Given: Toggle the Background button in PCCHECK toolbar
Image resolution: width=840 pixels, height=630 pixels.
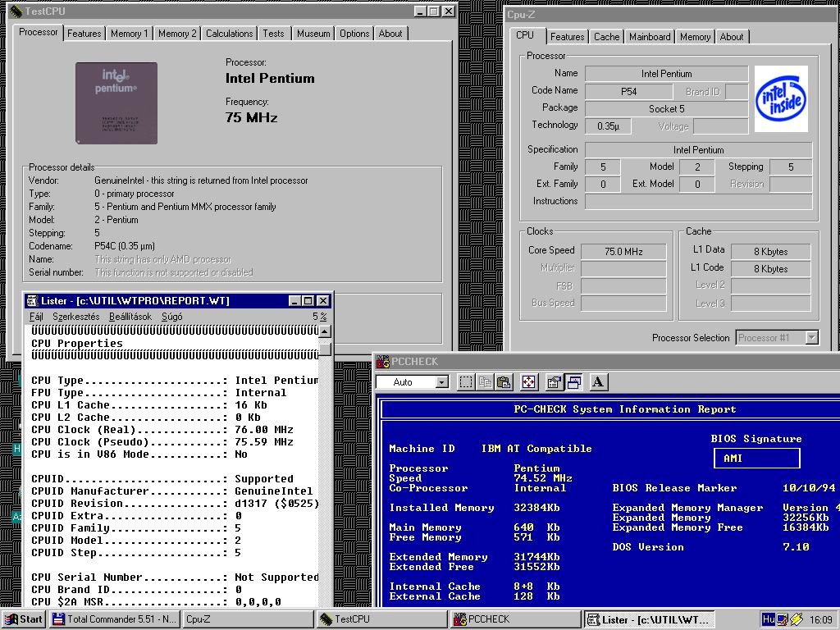Looking at the screenshot, I should pos(573,382).
